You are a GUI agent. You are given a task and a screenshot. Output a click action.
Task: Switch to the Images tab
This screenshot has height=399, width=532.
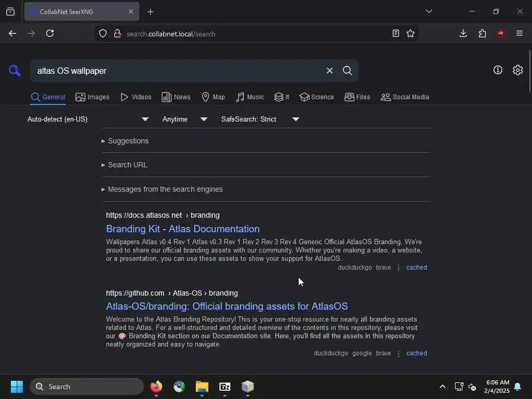pos(92,97)
